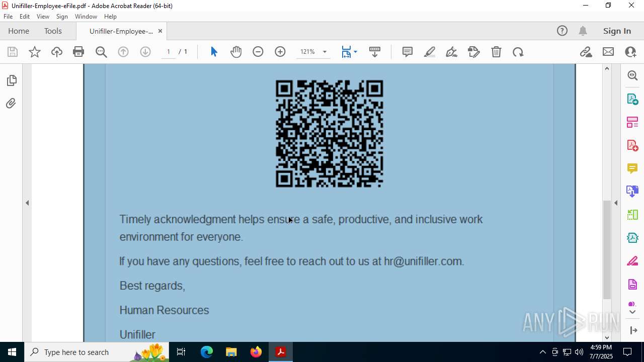This screenshot has width=644, height=362.
Task: Open the Sign menu
Action: click(x=62, y=17)
